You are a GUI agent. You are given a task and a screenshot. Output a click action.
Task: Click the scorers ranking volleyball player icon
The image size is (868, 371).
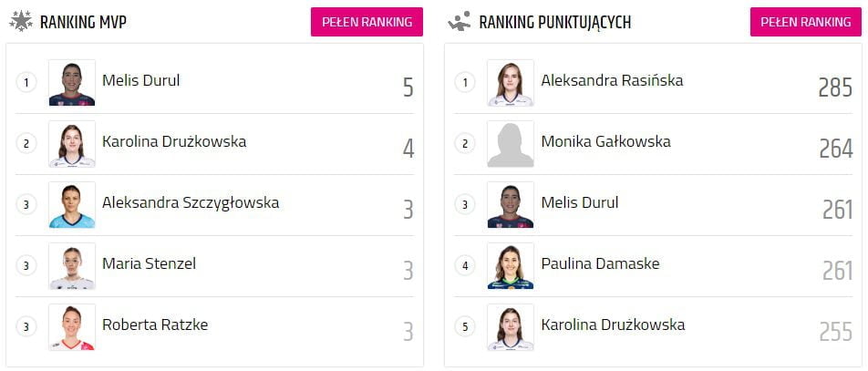459,20
